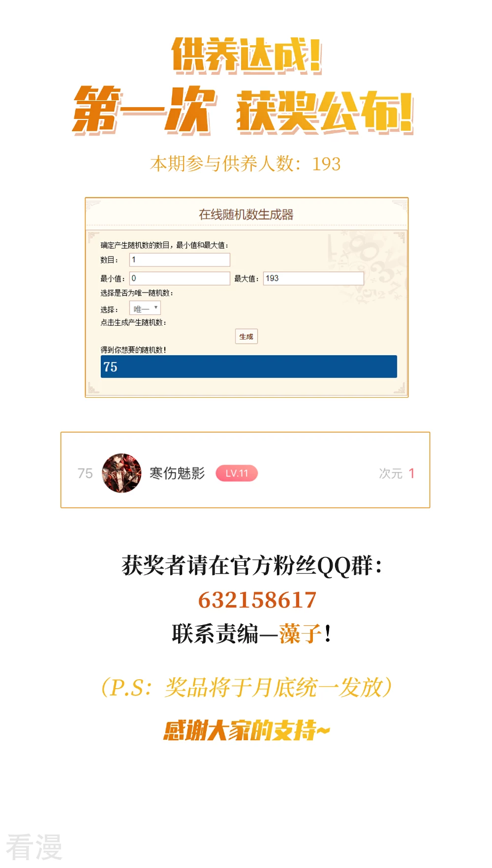Click the 看漫 watermark logo

tap(34, 847)
